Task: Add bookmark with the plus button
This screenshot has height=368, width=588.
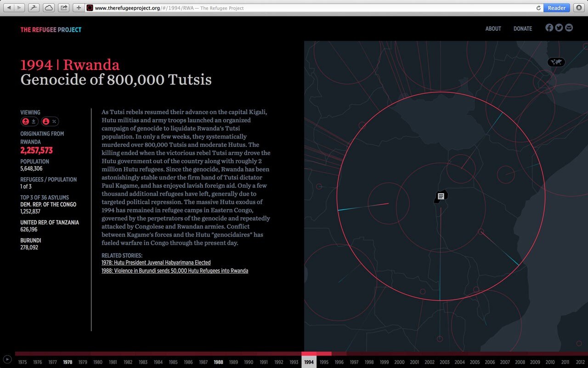Action: coord(79,8)
